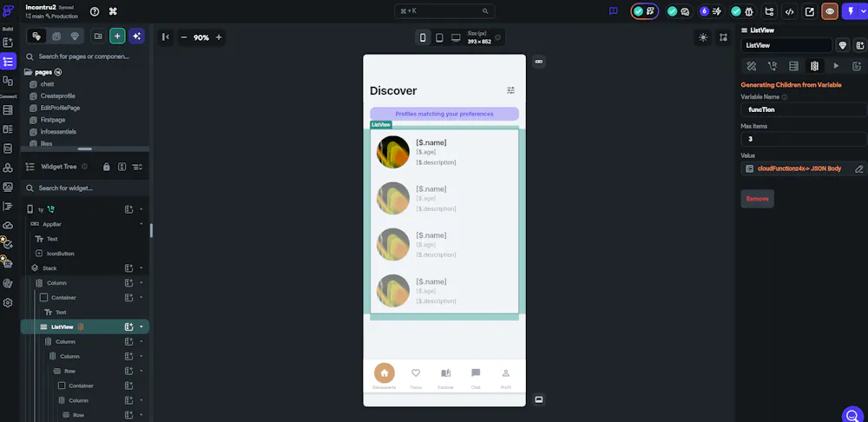
Task: Collapse the left panel arrow icon
Action: (165, 37)
